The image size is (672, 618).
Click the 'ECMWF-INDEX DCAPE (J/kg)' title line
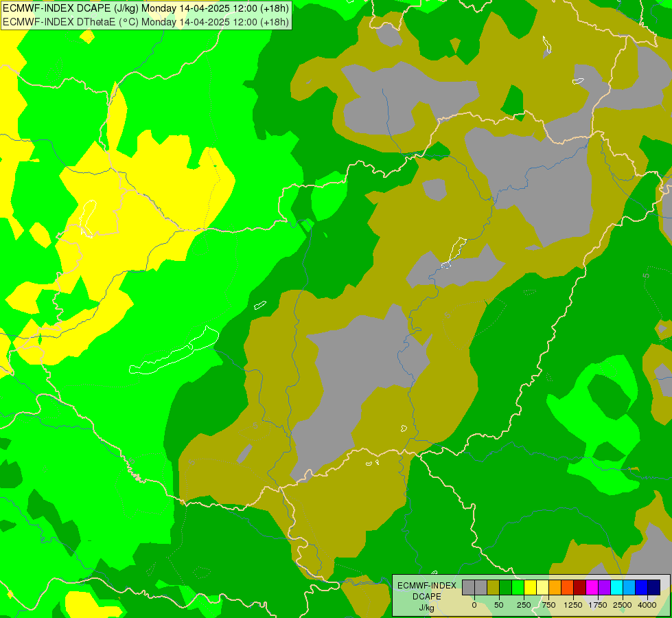pos(146,8)
